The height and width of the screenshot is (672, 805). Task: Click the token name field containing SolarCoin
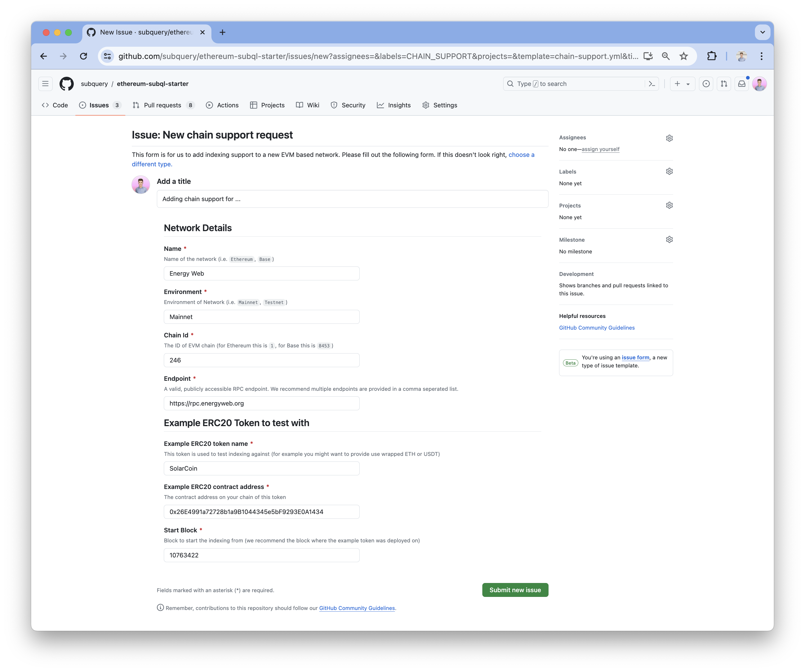(x=261, y=468)
